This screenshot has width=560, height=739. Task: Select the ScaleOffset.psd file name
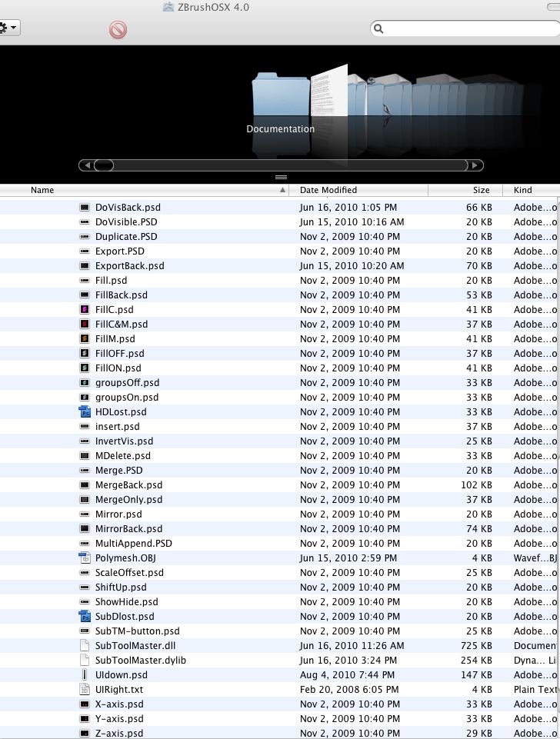(x=129, y=573)
